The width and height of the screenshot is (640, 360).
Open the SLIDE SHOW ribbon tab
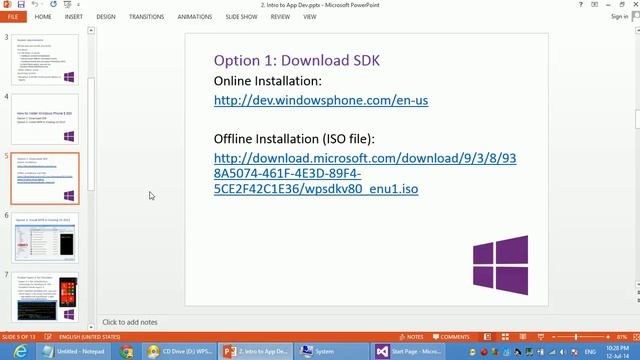(241, 17)
